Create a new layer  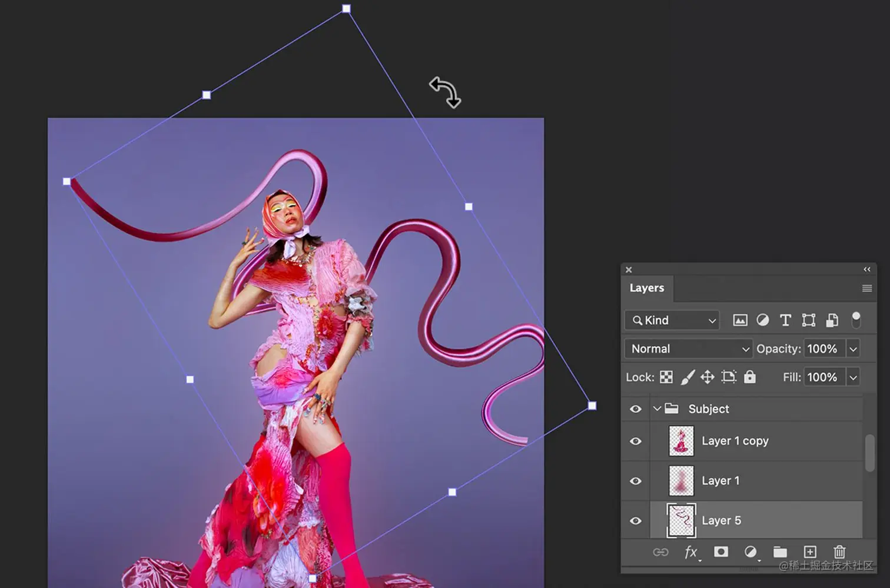(810, 552)
